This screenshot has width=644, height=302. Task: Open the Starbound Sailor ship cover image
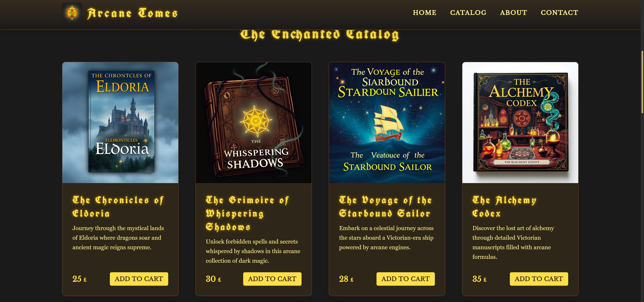point(387,122)
